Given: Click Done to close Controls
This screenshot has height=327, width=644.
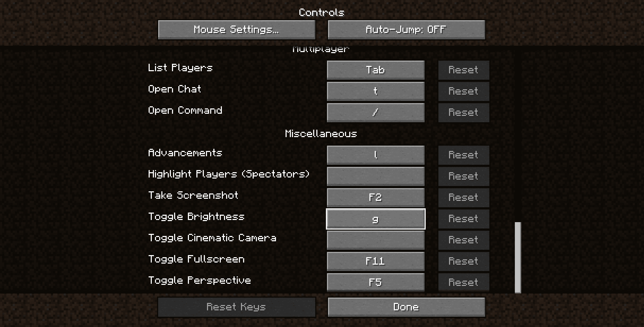Looking at the screenshot, I should pos(406,307).
